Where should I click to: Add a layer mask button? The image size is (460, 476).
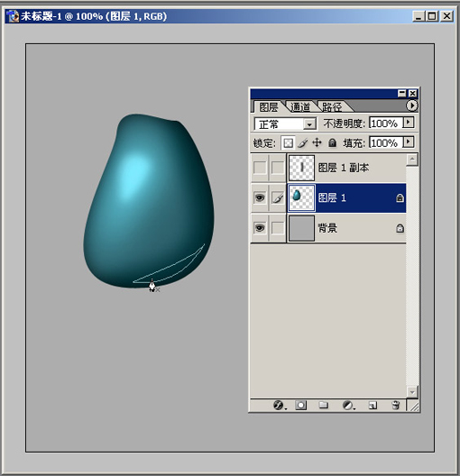click(x=301, y=405)
